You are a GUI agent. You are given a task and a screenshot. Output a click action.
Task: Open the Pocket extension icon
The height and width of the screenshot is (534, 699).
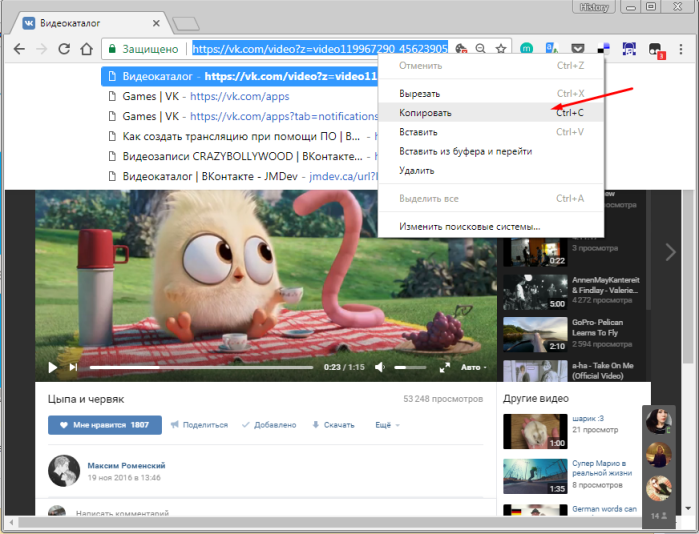pyautogui.click(x=578, y=48)
